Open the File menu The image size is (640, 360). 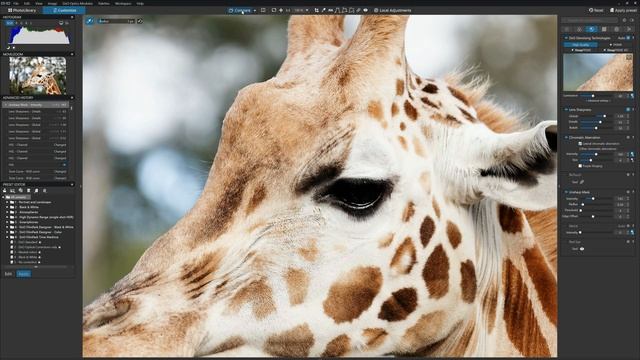[16, 3]
